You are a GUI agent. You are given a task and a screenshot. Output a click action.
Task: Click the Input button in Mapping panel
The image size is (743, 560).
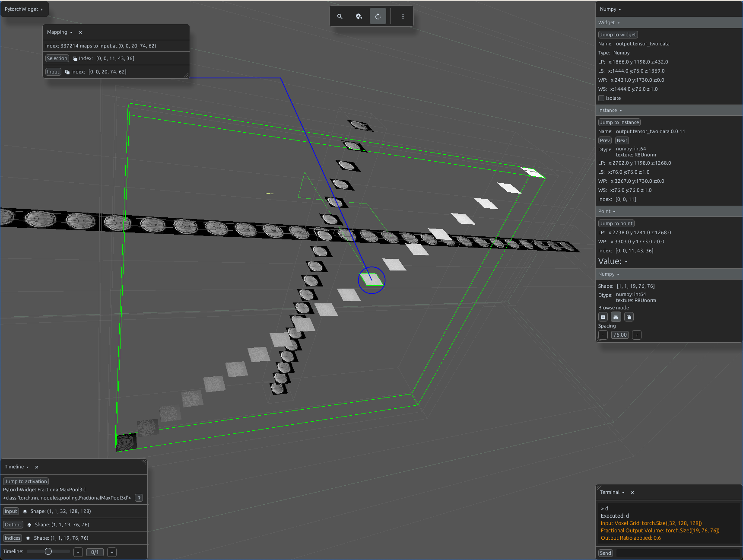[53, 72]
